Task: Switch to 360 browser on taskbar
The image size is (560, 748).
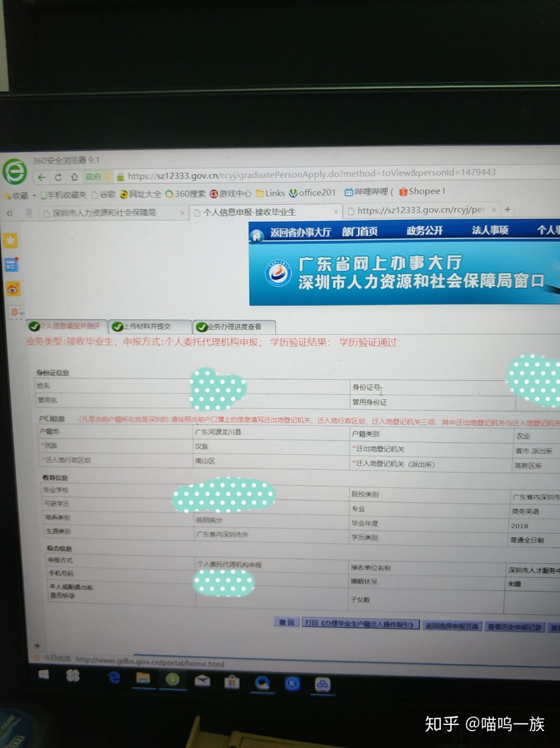Action: (172, 679)
